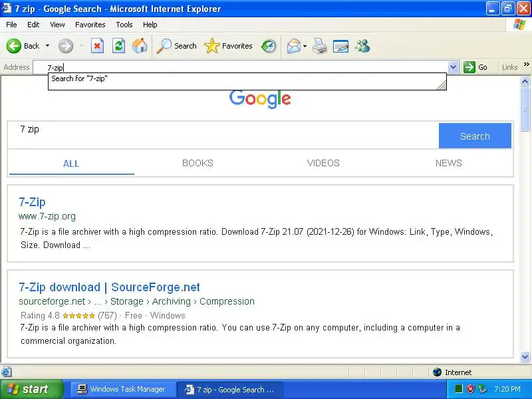The height and width of the screenshot is (399, 532).
Task: Open the Favorites menu
Action: click(90, 25)
